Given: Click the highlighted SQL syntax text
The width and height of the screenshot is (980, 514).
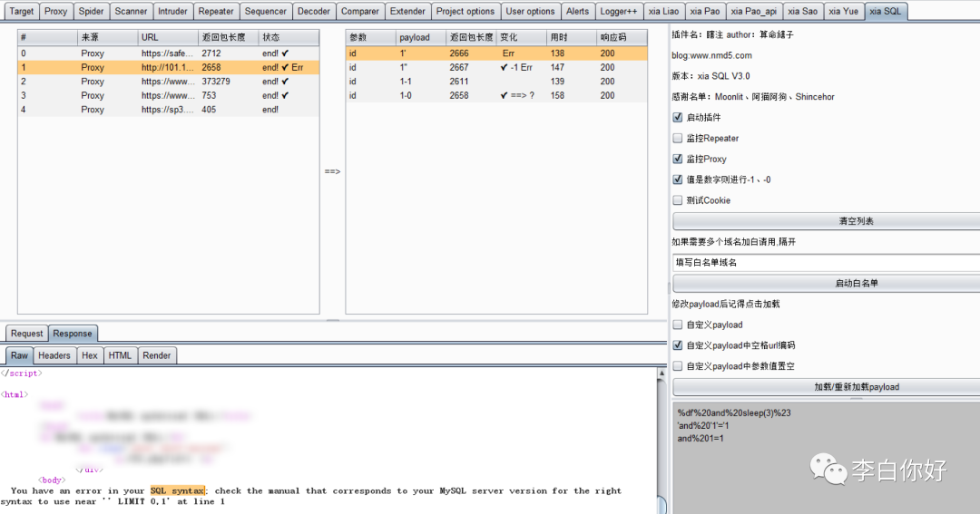Looking at the screenshot, I should tap(178, 491).
